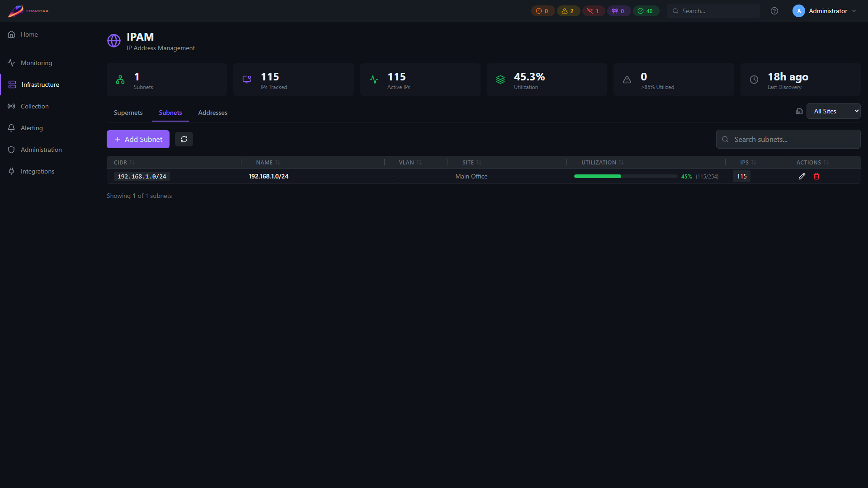Click the Main Office site cell

pyautogui.click(x=471, y=176)
